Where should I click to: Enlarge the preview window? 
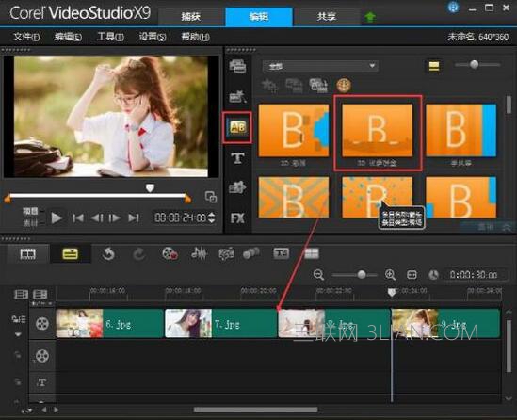point(211,197)
